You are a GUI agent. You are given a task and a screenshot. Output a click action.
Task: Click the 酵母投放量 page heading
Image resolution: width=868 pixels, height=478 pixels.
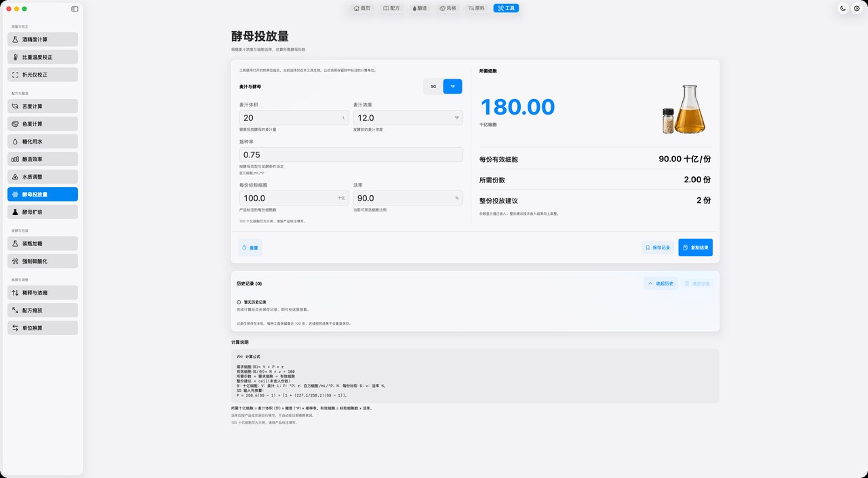click(260, 37)
